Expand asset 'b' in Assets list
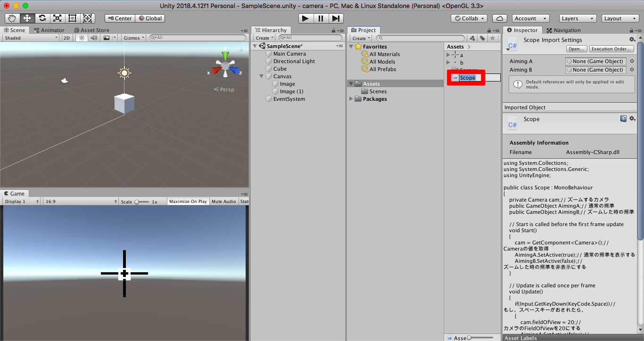 [x=448, y=63]
